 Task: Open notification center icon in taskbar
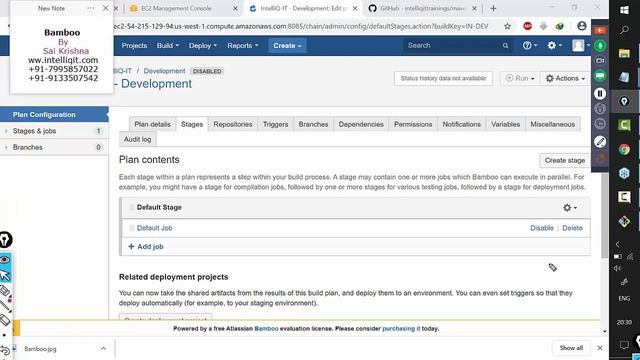[624, 345]
